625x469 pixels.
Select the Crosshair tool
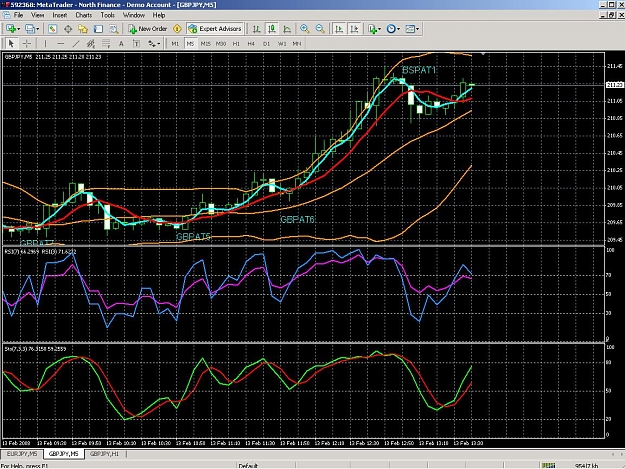click(27, 43)
